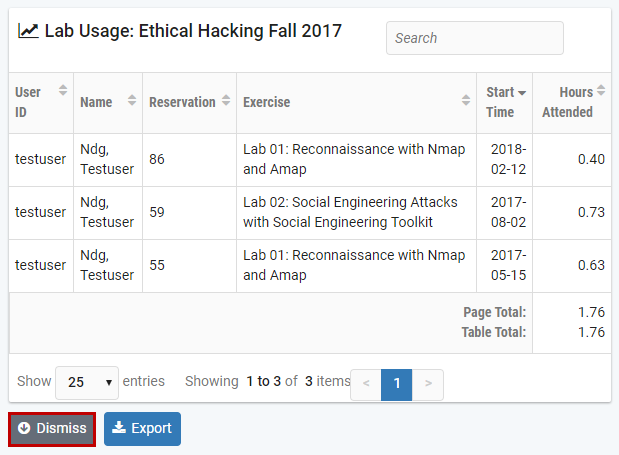Select the reservation 86 row

(x=157, y=159)
